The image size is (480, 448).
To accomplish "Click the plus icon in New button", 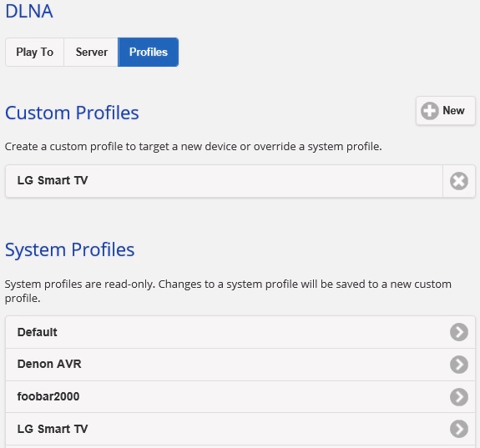I will pyautogui.click(x=429, y=111).
